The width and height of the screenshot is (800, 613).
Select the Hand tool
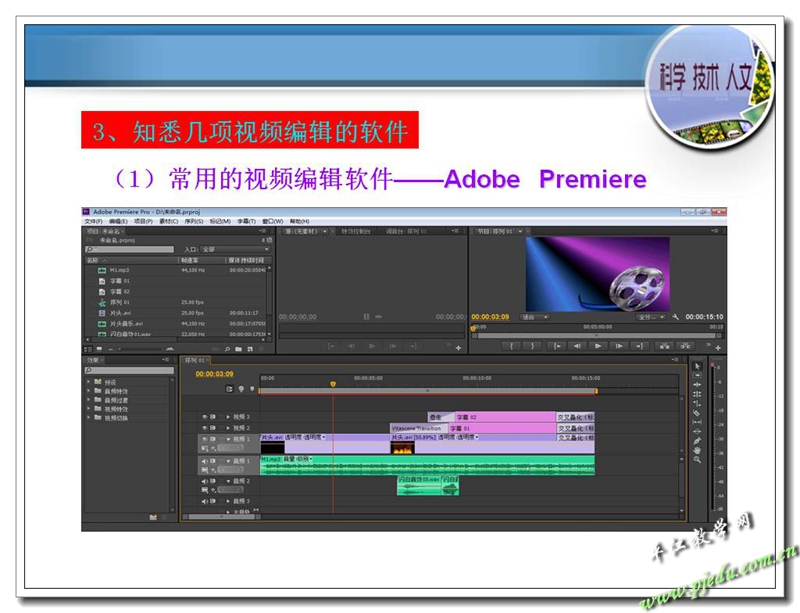[697, 450]
